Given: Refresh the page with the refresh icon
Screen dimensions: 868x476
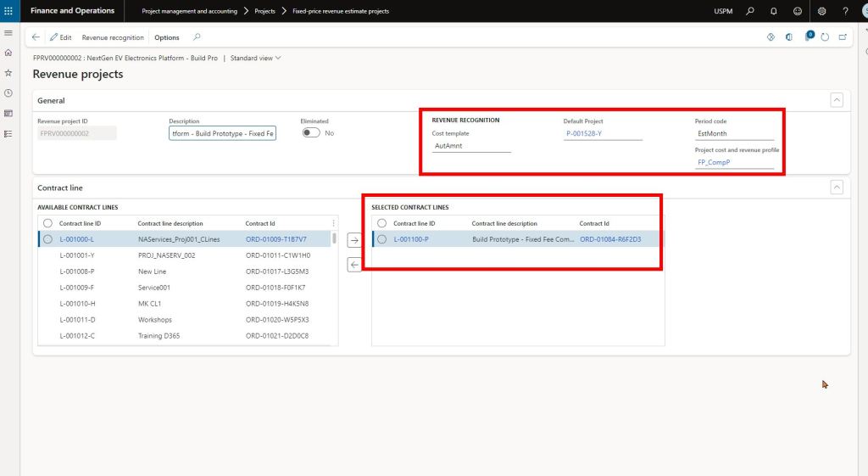Looking at the screenshot, I should pos(826,37).
